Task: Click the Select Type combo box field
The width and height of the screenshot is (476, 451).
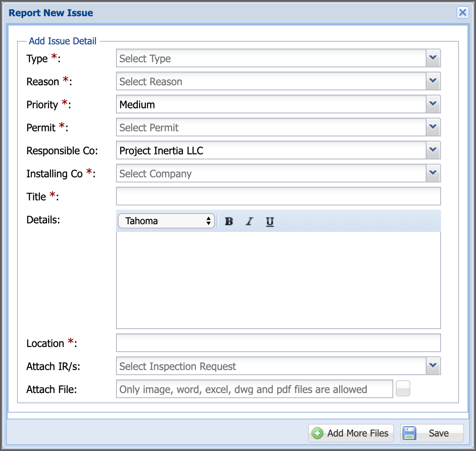Action: [x=271, y=58]
